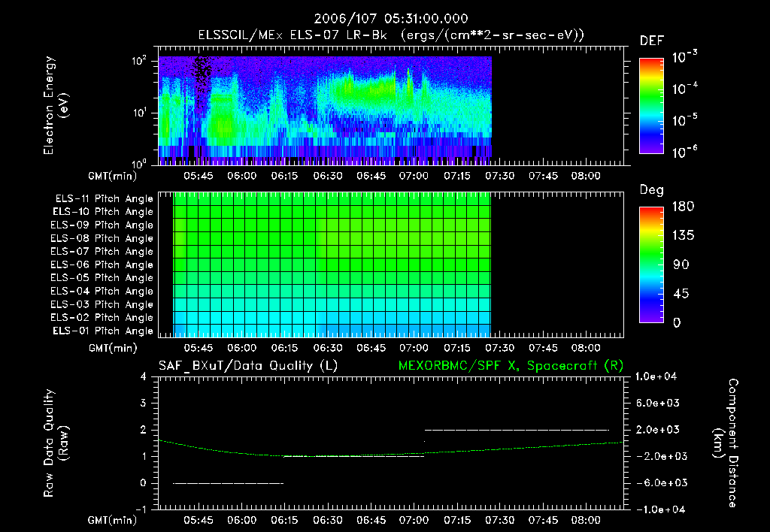
Task: Click 08:00 time tick under data quality plot
Action: pos(586,520)
